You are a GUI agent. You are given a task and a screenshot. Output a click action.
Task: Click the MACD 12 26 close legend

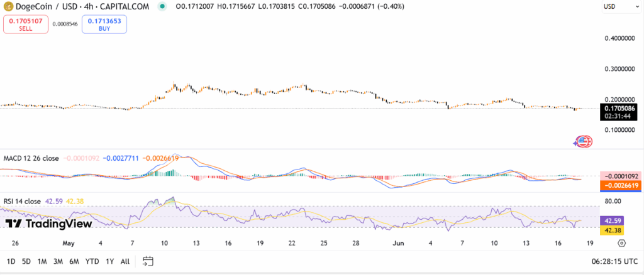[31, 158]
